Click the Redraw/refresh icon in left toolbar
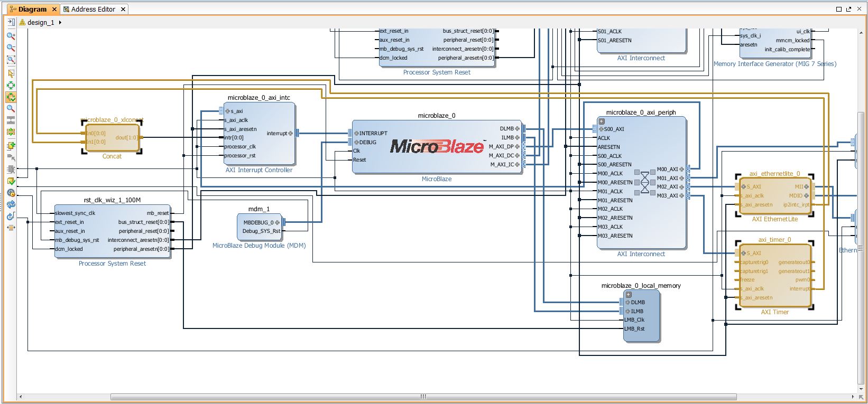Image resolution: width=868 pixels, height=404 pixels. (11, 217)
